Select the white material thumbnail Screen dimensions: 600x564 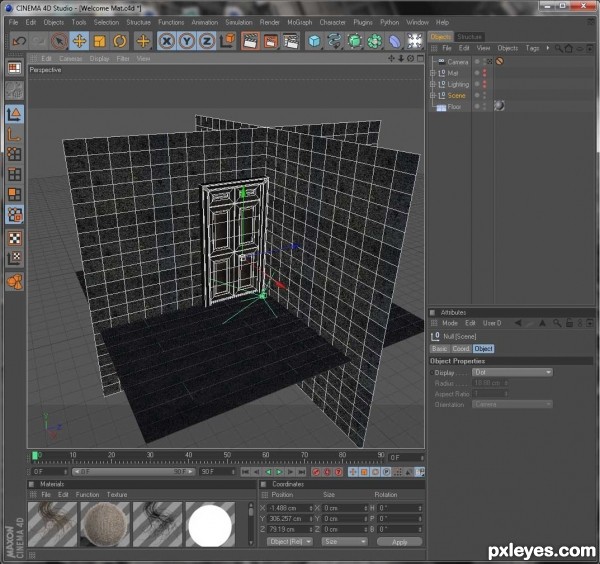(x=210, y=524)
